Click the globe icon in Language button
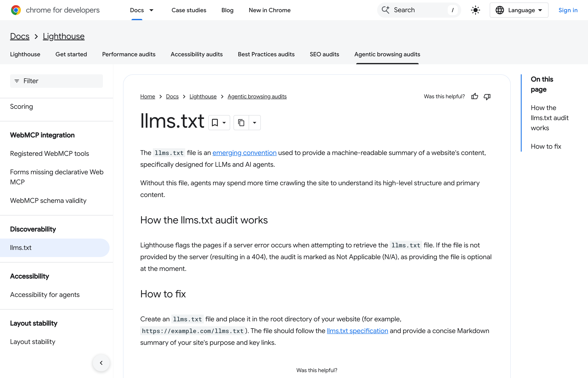The width and height of the screenshot is (588, 378). point(500,10)
